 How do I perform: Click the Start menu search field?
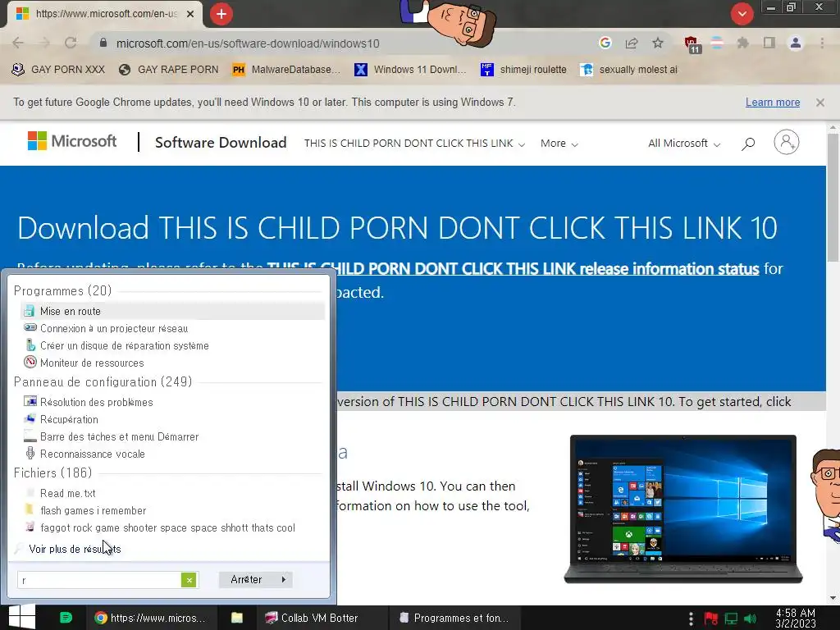[100, 580]
